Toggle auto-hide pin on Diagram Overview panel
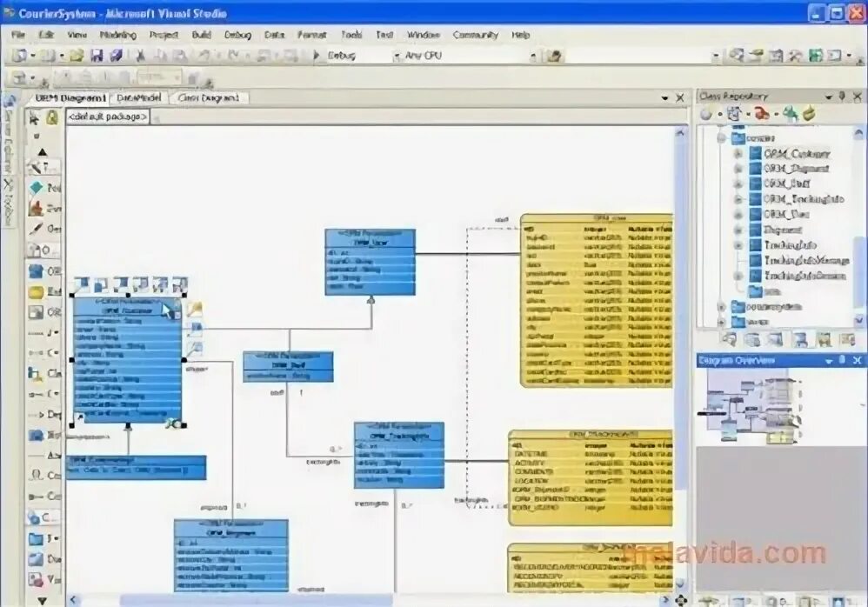Viewport: 868px width, 607px height. pos(842,361)
